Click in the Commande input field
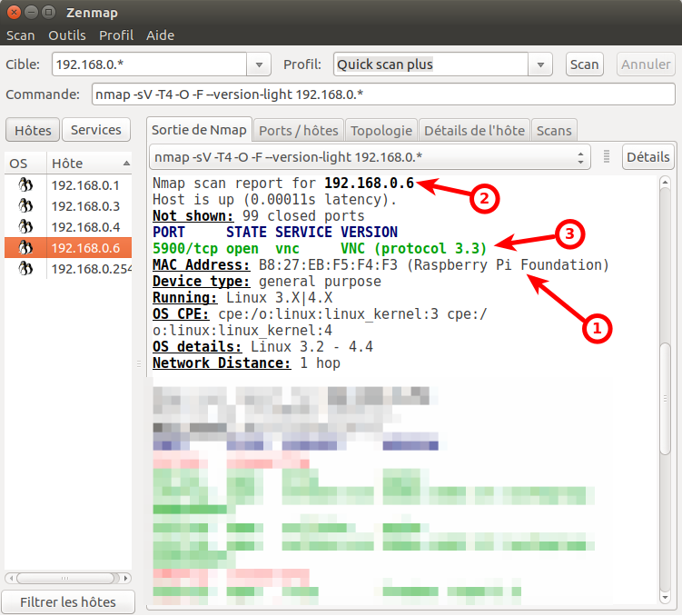Image resolution: width=682 pixels, height=616 pixels. (383, 95)
